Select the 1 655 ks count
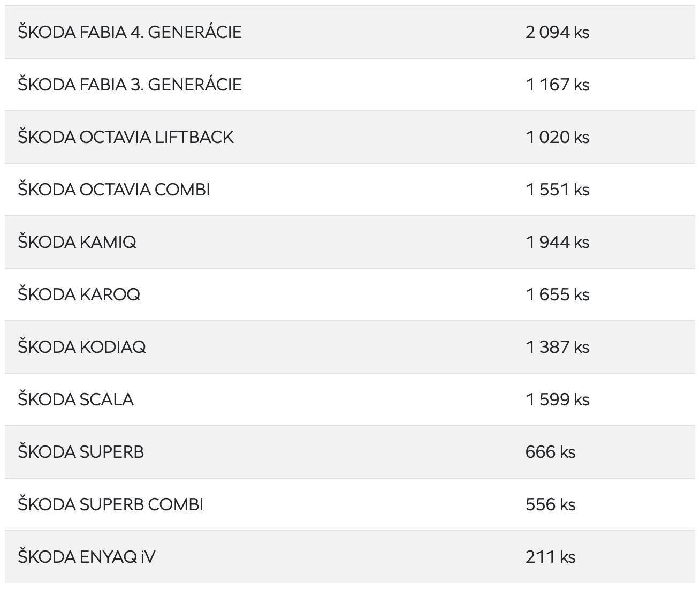 click(557, 294)
